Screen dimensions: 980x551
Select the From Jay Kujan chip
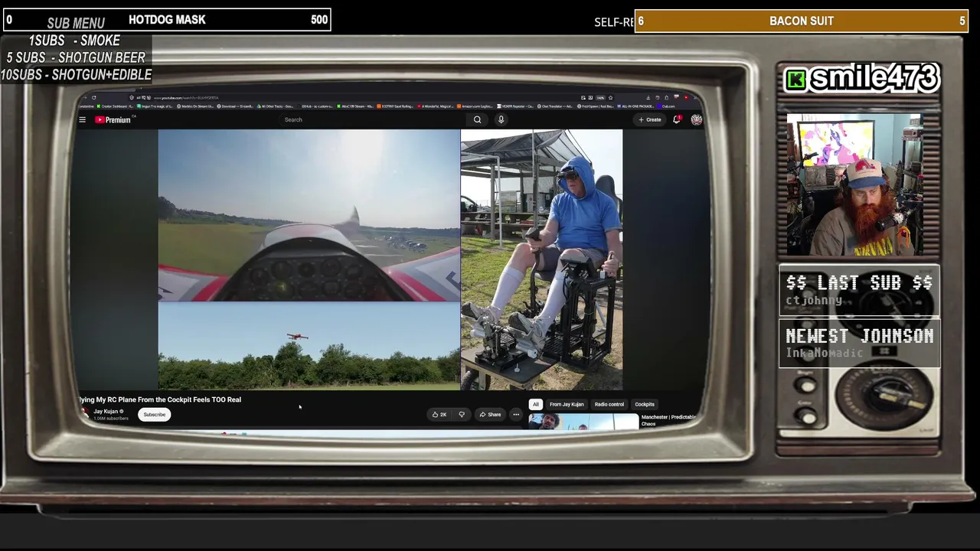[567, 404]
